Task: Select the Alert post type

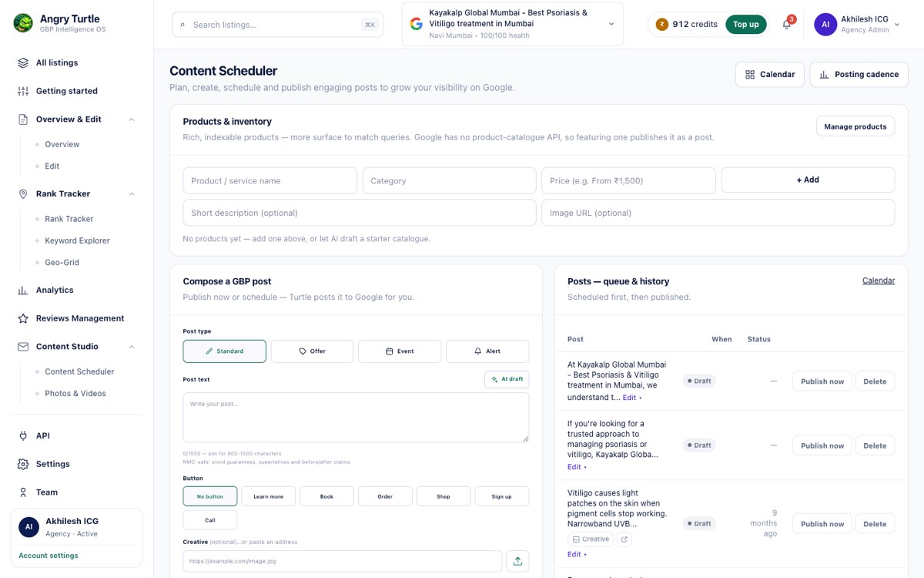Action: tap(487, 351)
